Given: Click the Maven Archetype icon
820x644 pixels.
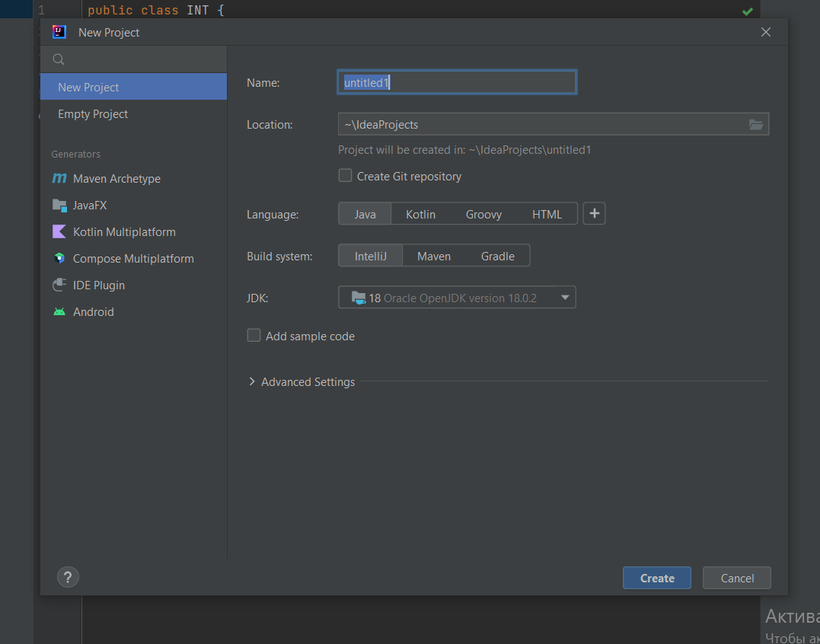Looking at the screenshot, I should [x=59, y=178].
